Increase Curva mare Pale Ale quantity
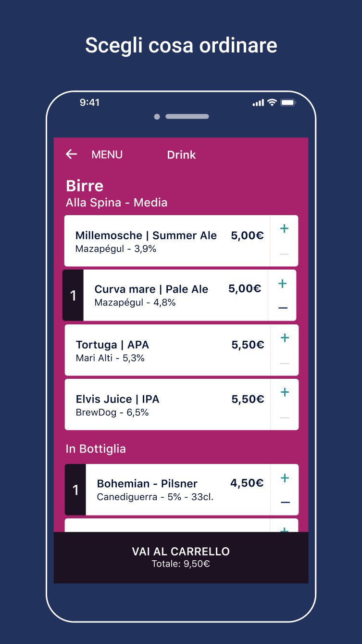This screenshot has height=644, width=362. 282,283
